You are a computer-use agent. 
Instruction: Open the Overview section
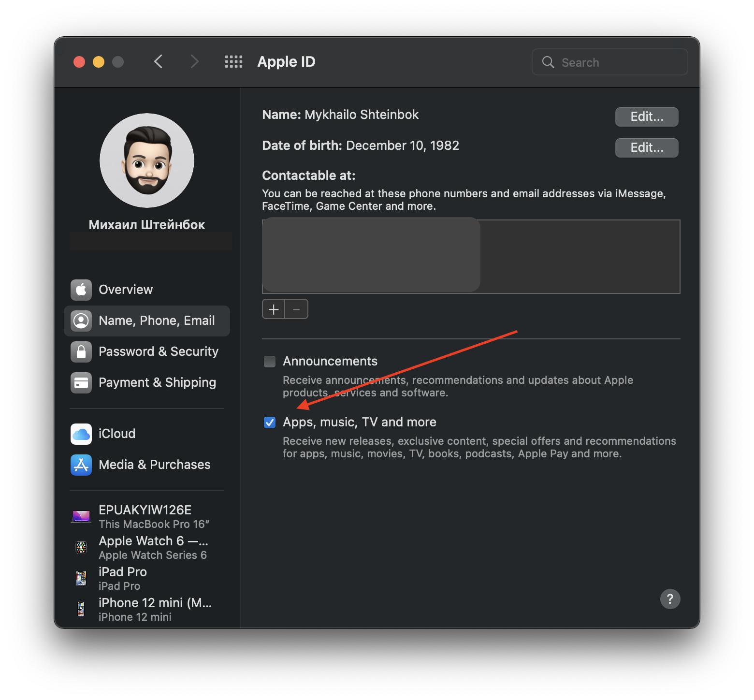147,290
